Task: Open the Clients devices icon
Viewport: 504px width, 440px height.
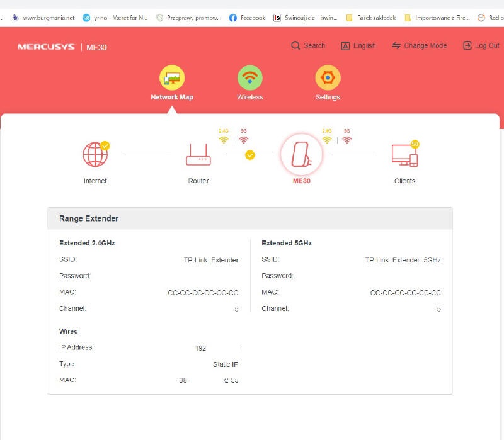Action: coord(404,155)
